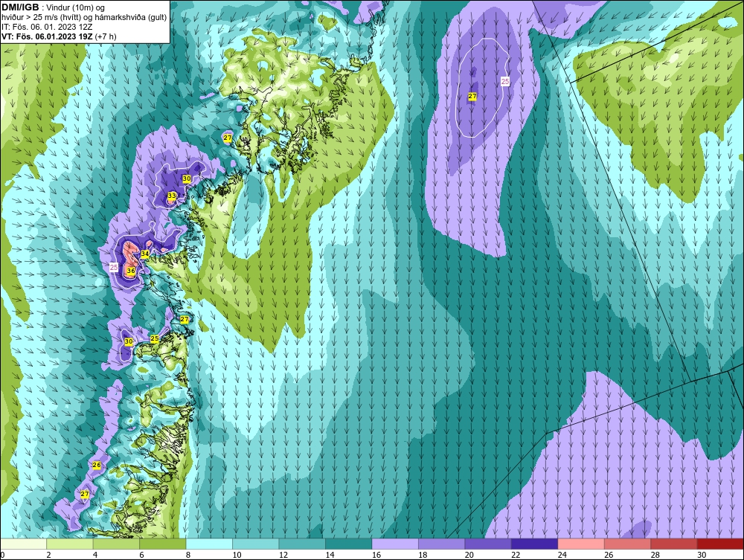Image resolution: width=744 pixels, height=560 pixels.
Task: Click the yellow 36 gust label
Action: pyautogui.click(x=131, y=271)
